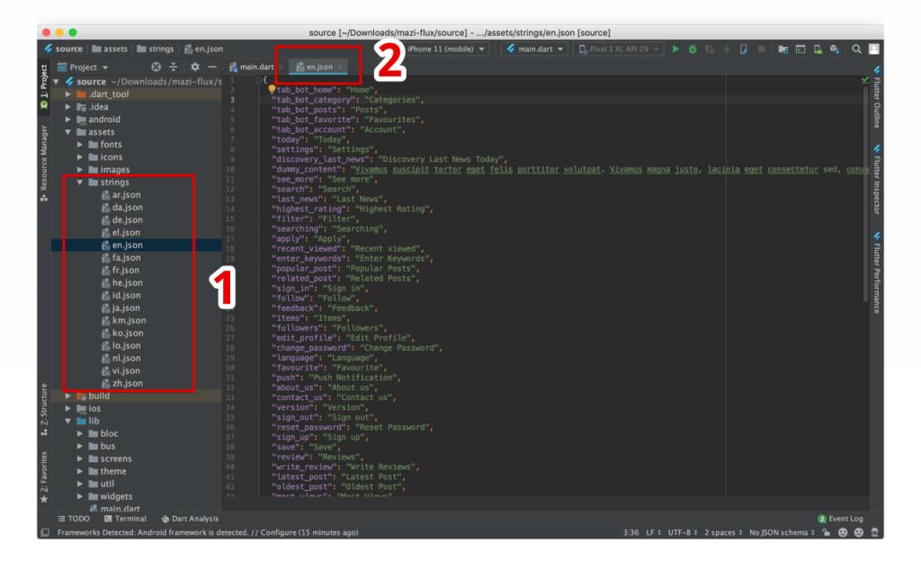Screen dimensions: 921x588
Task: Run the app with the green play button
Action: point(675,49)
